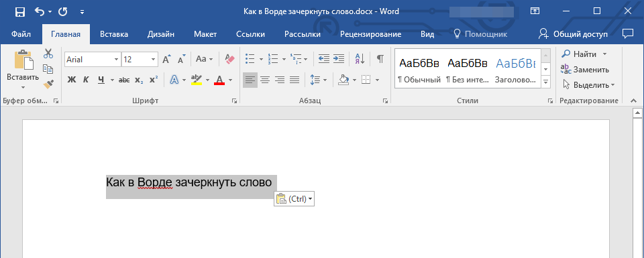Sort text with the A-Z sort icon
Image resolution: width=644 pixels, height=258 pixels.
coord(360,59)
